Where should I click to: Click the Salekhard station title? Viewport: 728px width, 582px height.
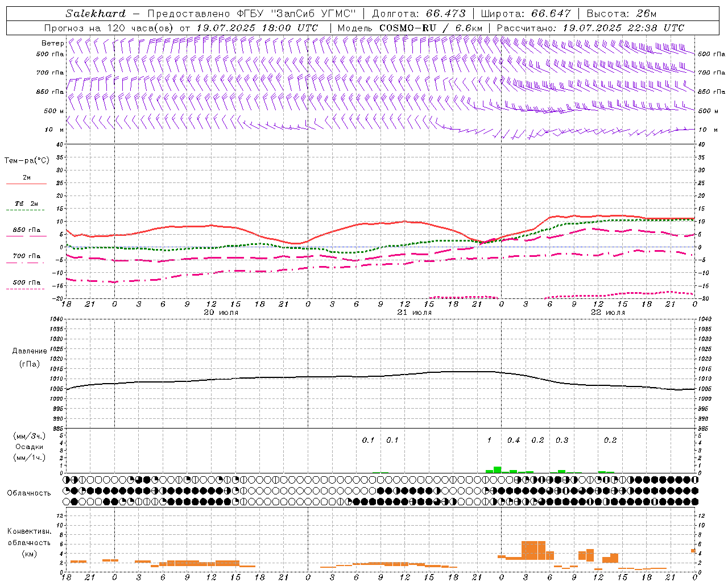pyautogui.click(x=96, y=14)
